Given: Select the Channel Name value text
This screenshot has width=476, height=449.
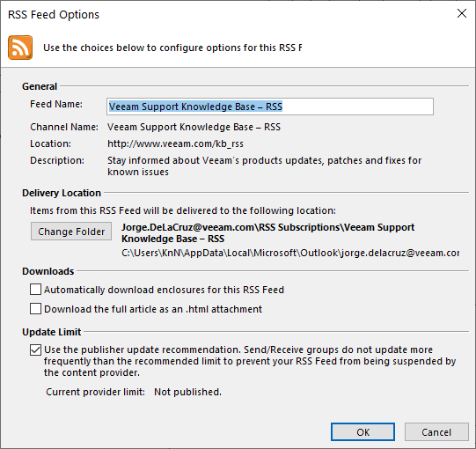Looking at the screenshot, I should tap(194, 127).
